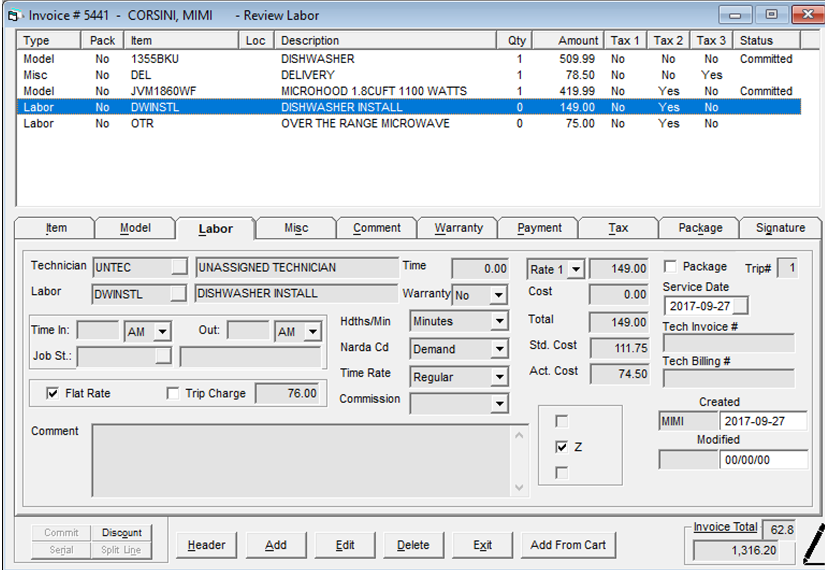This screenshot has width=825, height=570.
Task: Open the Rate 1 dropdown
Action: (576, 269)
